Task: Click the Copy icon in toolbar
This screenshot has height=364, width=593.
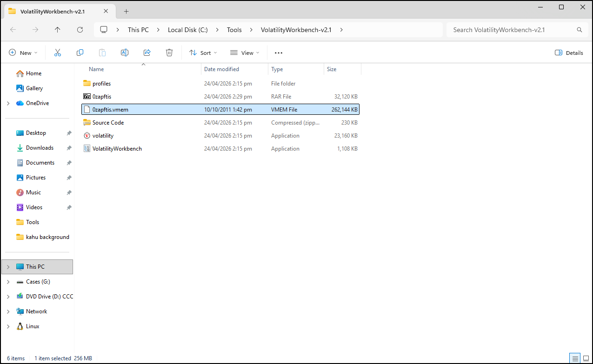Action: coord(80,53)
